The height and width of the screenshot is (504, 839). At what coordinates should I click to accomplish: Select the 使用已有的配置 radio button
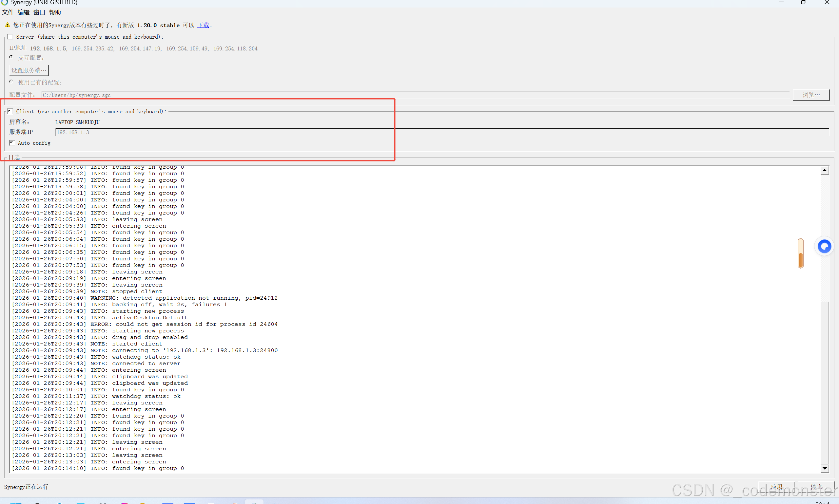[11, 82]
